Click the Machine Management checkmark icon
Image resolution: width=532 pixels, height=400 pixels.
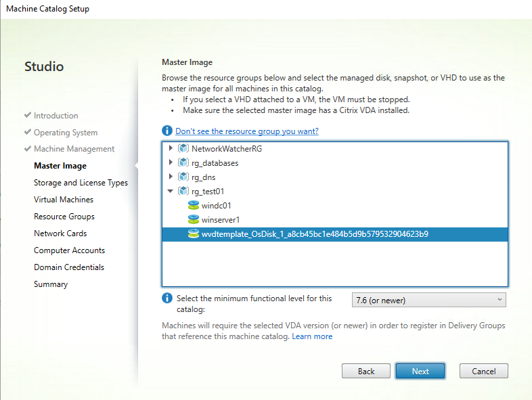28,148
